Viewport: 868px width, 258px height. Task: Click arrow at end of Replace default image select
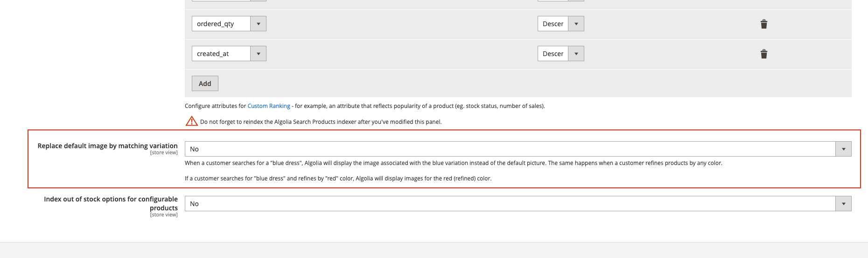(x=843, y=149)
